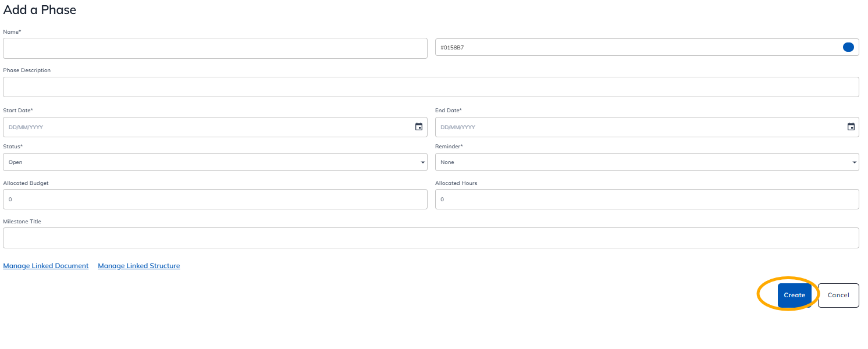
Task: Click the Allocated Budget field
Action: (x=215, y=199)
